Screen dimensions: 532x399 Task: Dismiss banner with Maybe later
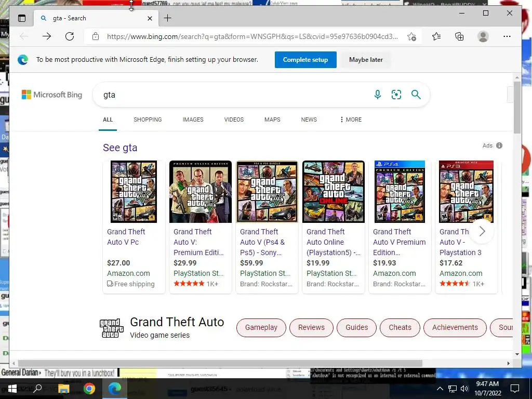coord(366,60)
